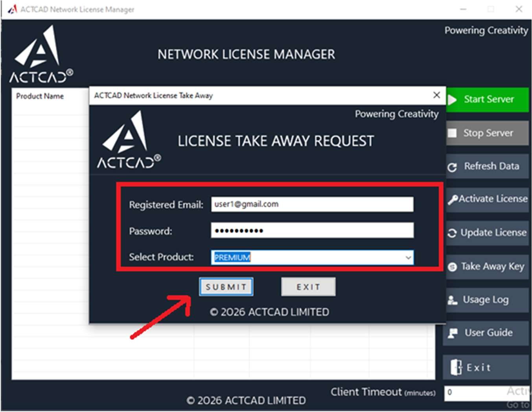Click the Start Server play icon
This screenshot has width=532, height=412.
coord(453,99)
